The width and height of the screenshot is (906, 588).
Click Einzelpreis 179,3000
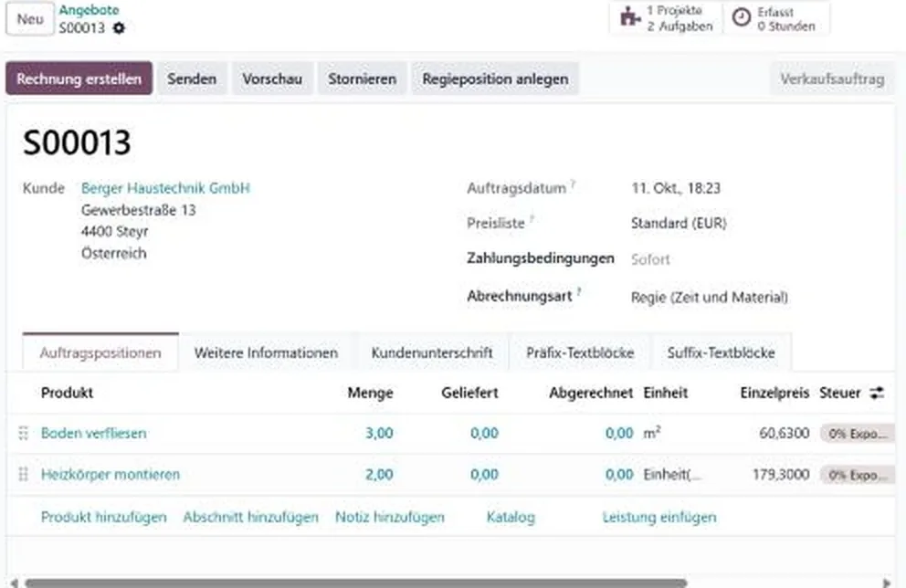pyautogui.click(x=781, y=474)
